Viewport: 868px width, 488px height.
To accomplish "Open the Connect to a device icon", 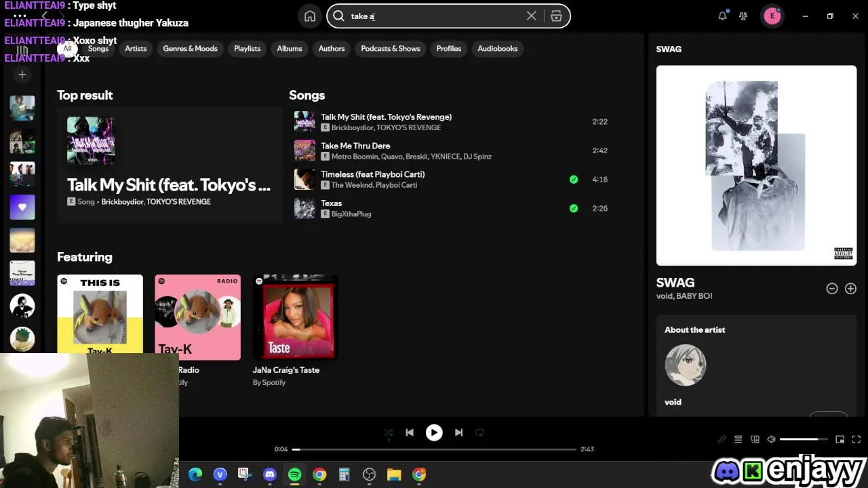I will pos(755,439).
